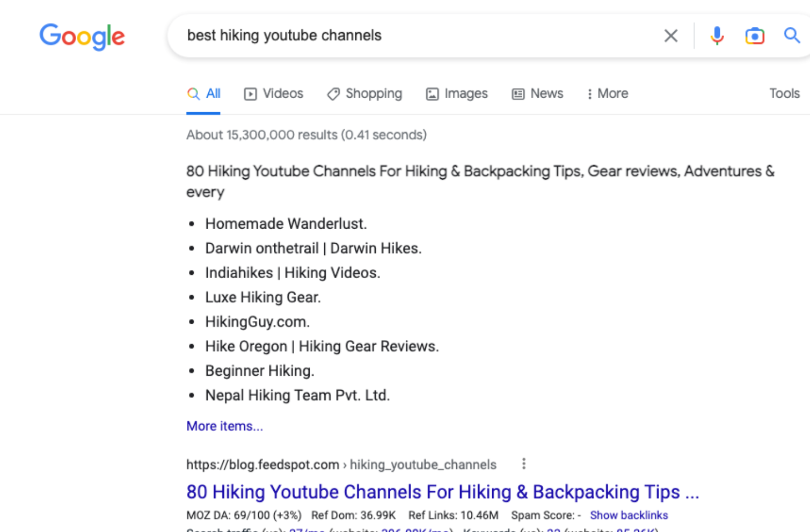The height and width of the screenshot is (532, 810).
Task: Select the Nepal Hiking Team Pvt. Ltd. item
Action: tap(297, 396)
